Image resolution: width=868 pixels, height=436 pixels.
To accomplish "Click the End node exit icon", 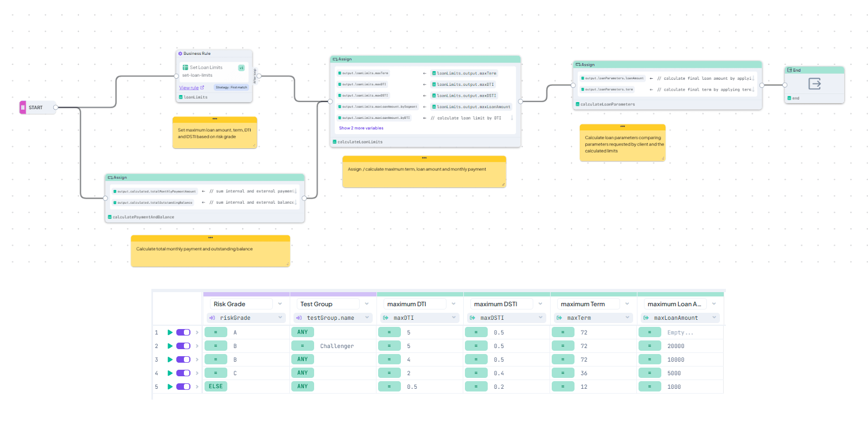I will 814,84.
